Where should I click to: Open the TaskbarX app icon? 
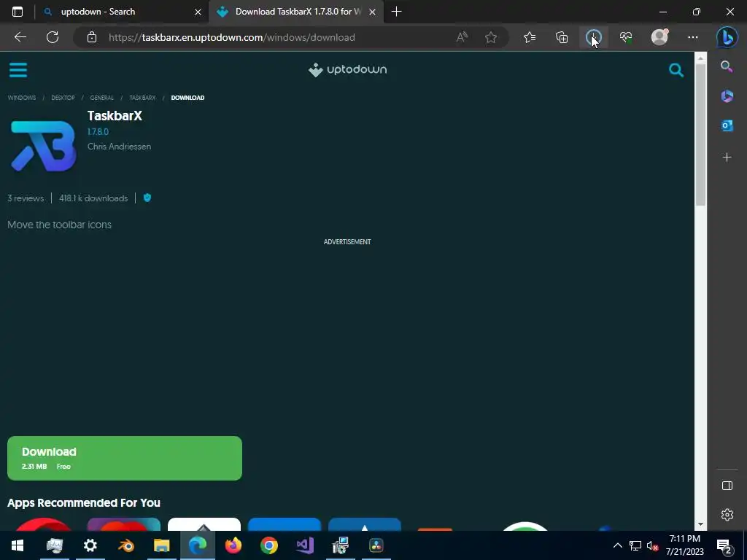(43, 146)
